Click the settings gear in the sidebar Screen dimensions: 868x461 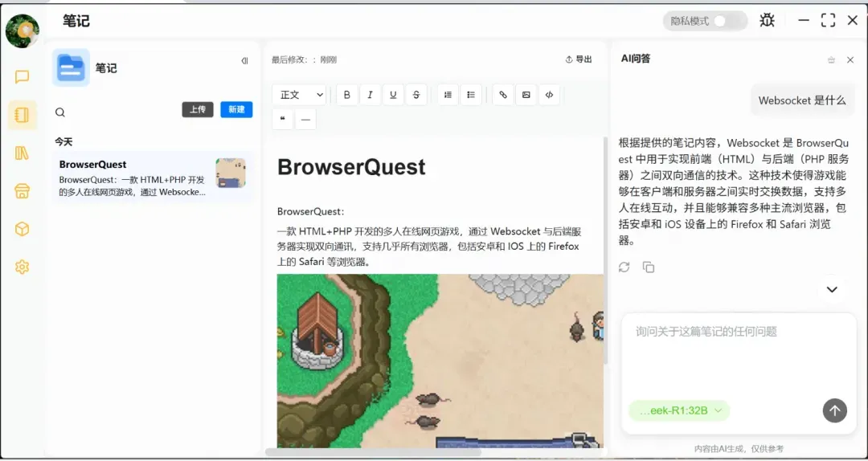tap(23, 267)
